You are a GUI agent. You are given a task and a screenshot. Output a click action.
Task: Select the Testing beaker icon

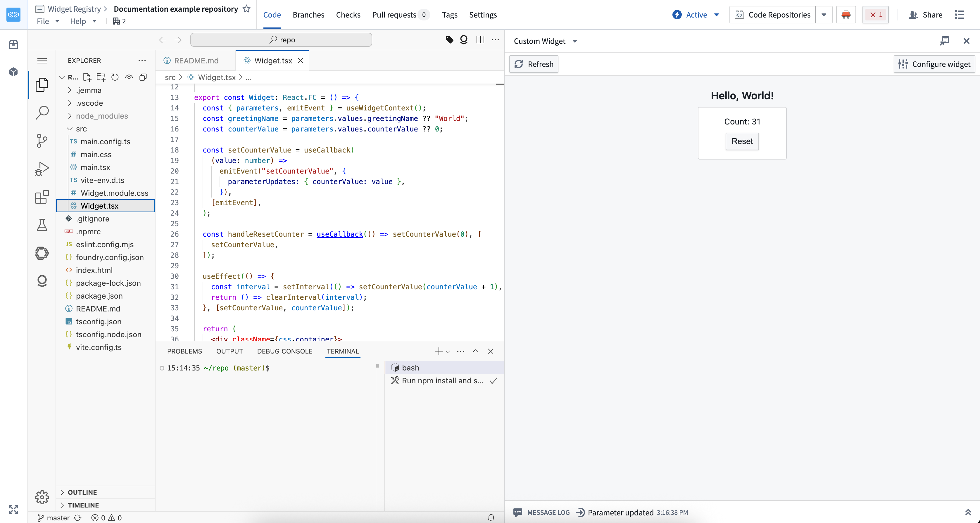pyautogui.click(x=42, y=225)
